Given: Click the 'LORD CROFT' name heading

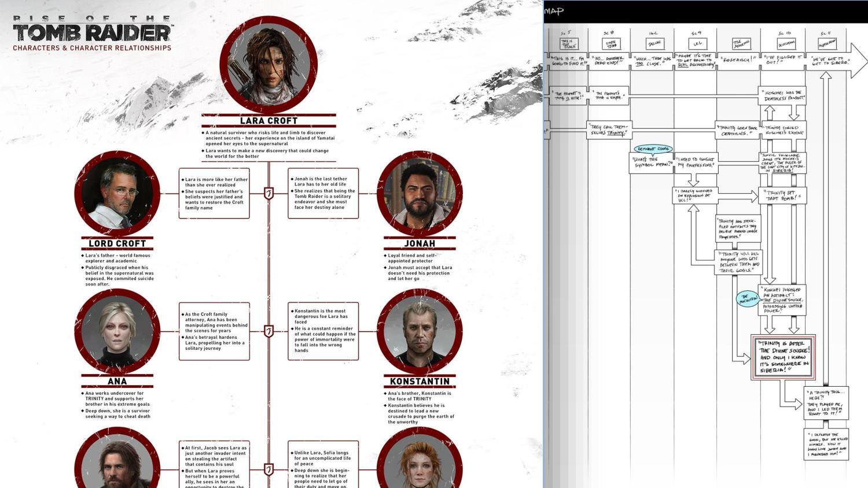Looking at the screenshot, I should (x=117, y=243).
